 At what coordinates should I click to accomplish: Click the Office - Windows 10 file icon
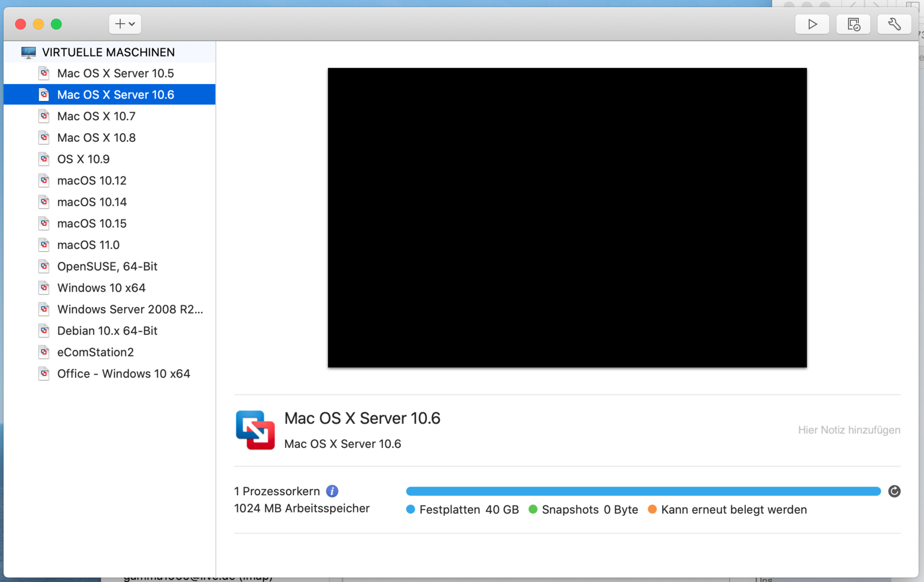[x=44, y=373]
